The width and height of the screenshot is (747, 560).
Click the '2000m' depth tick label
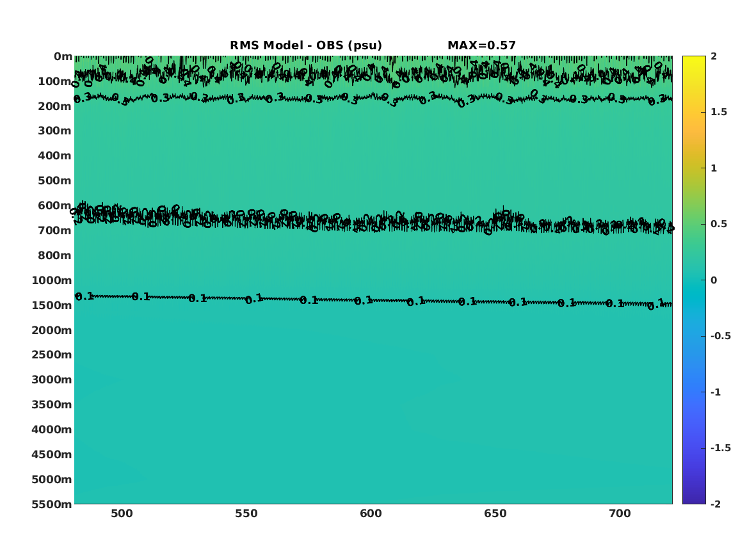(x=52, y=330)
